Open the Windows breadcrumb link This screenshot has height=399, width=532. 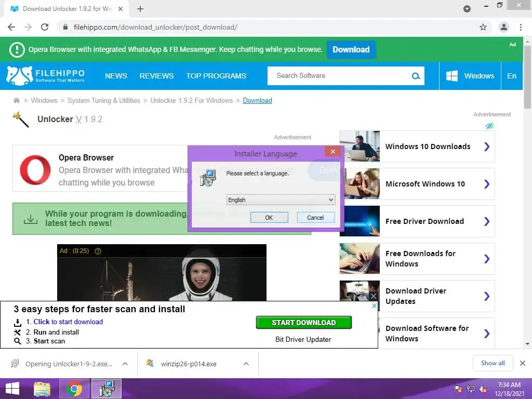[x=44, y=100]
